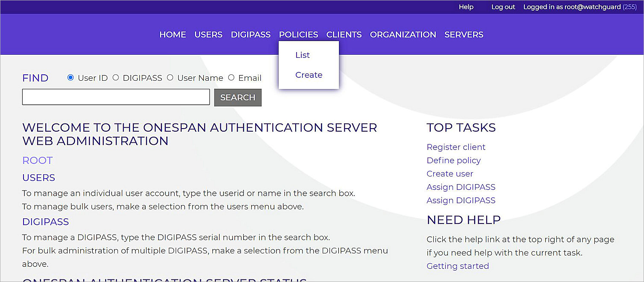Open the ORGANIZATION menu

tap(402, 35)
